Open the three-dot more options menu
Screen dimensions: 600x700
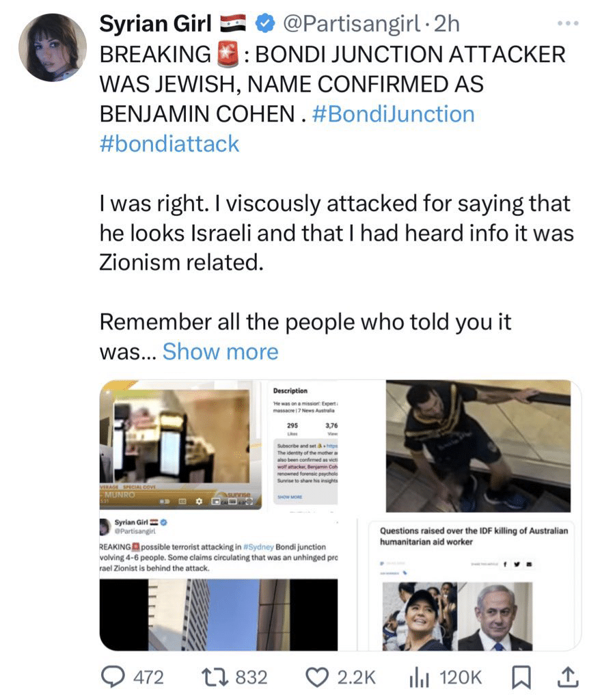(569, 23)
